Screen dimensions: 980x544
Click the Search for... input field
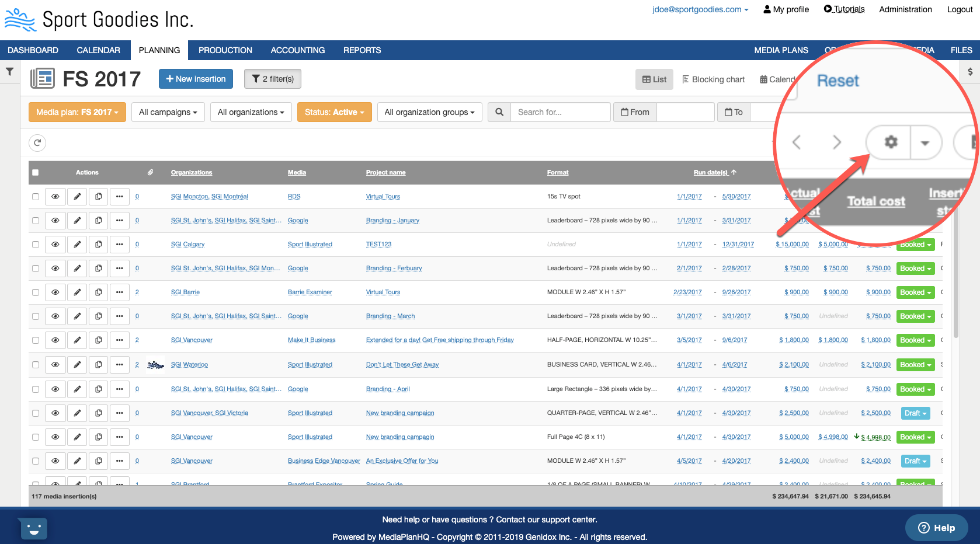coord(560,112)
